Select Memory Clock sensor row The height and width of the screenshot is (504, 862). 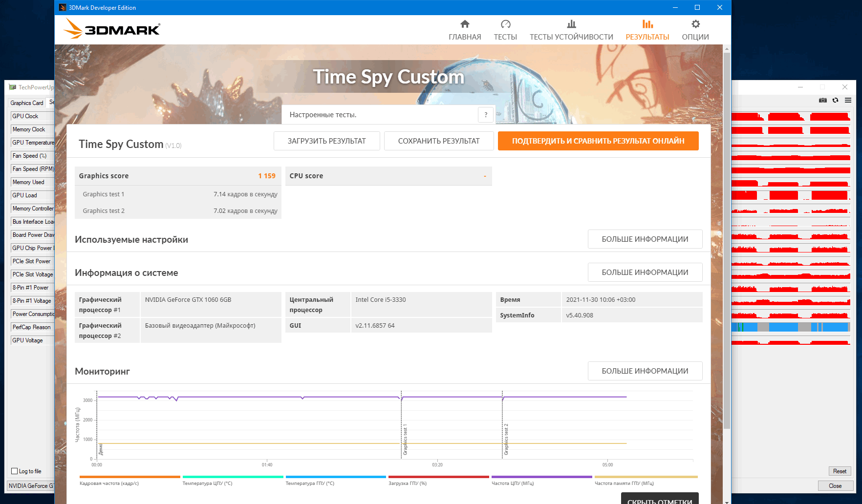tap(32, 129)
